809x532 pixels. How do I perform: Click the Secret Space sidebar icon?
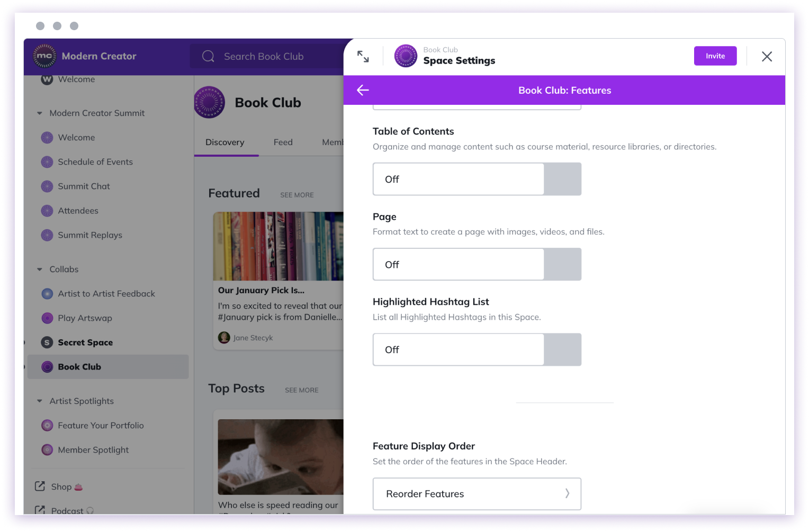(47, 342)
